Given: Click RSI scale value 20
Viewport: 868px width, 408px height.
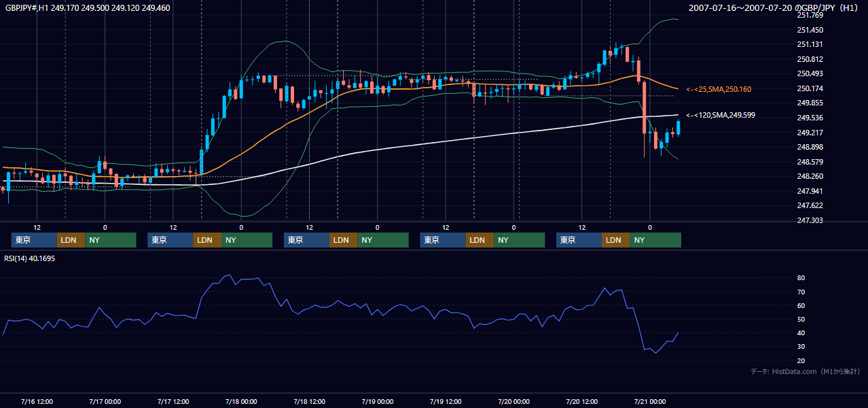Looking at the screenshot, I should [801, 360].
